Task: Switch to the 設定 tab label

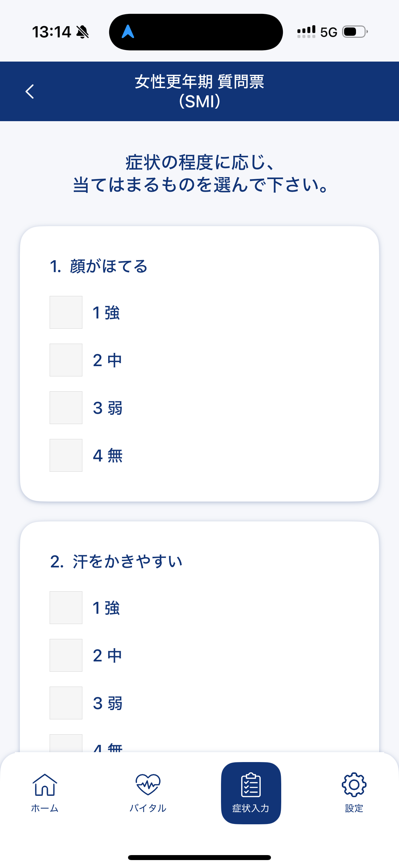Action: pos(354,808)
